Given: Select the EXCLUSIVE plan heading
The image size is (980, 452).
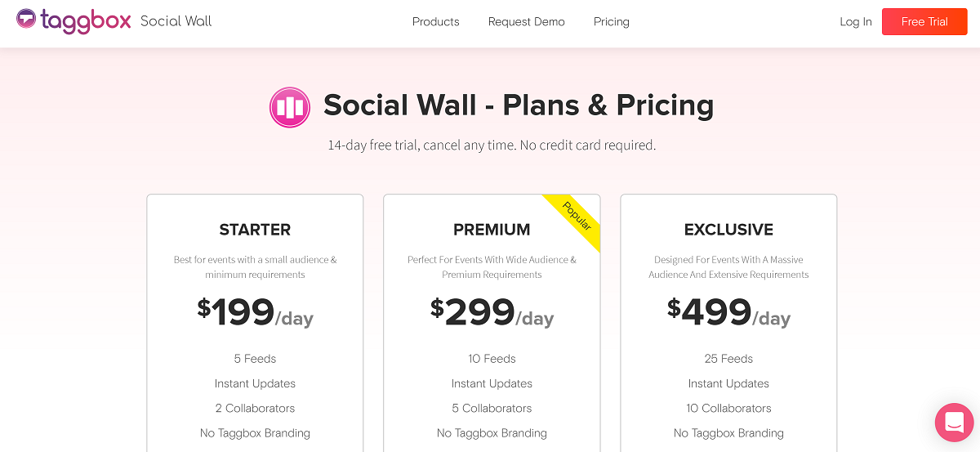Looking at the screenshot, I should [728, 230].
